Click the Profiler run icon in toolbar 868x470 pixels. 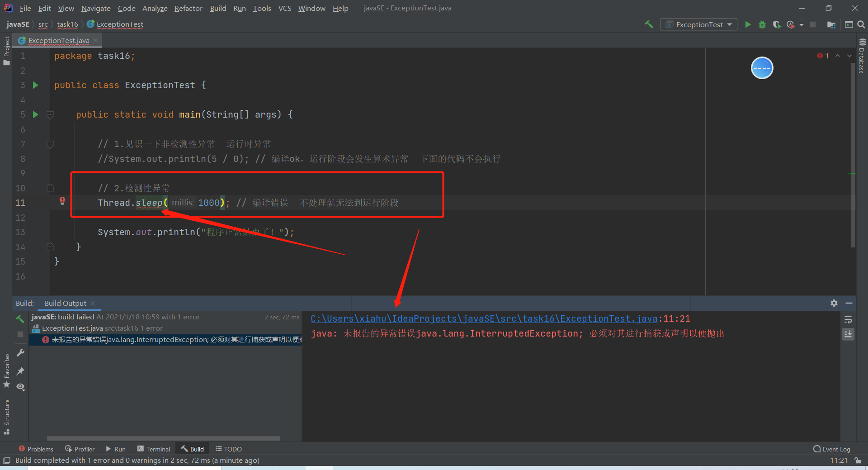(790, 24)
